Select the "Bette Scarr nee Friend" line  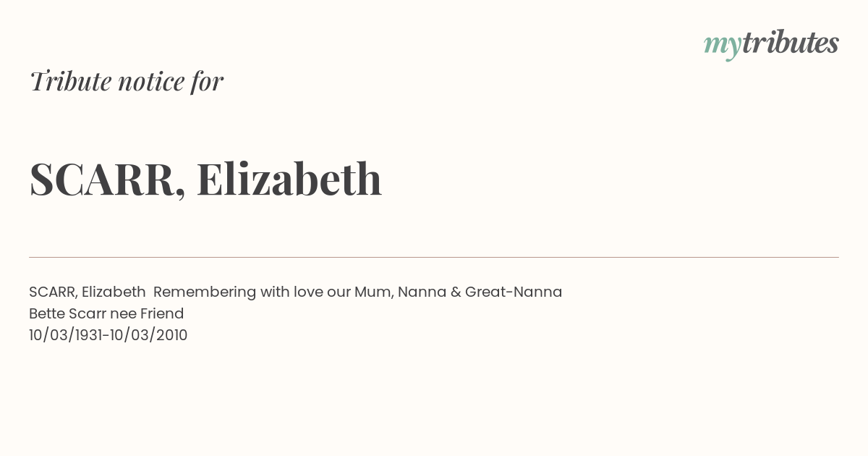click(106, 313)
